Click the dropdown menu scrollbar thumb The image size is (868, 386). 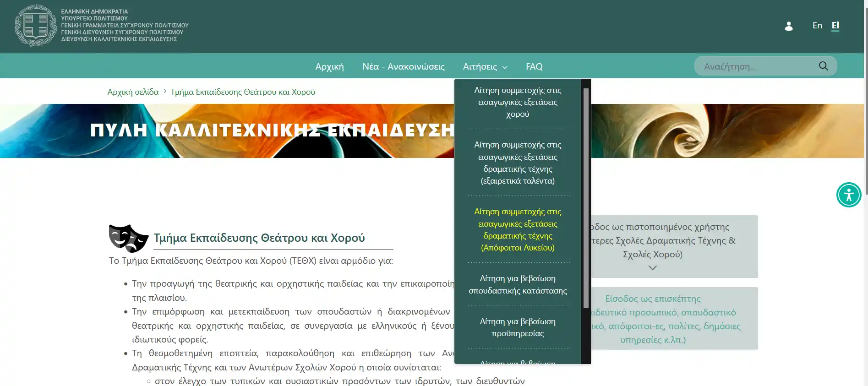point(586,198)
